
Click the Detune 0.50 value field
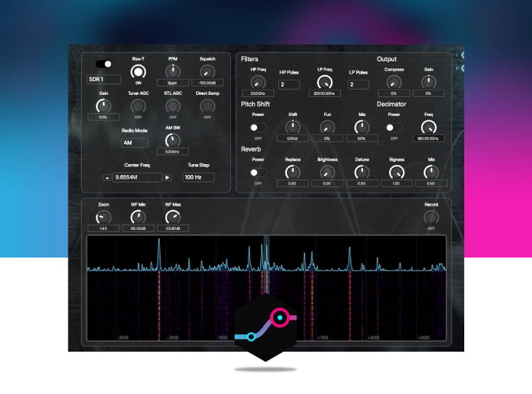(x=361, y=183)
